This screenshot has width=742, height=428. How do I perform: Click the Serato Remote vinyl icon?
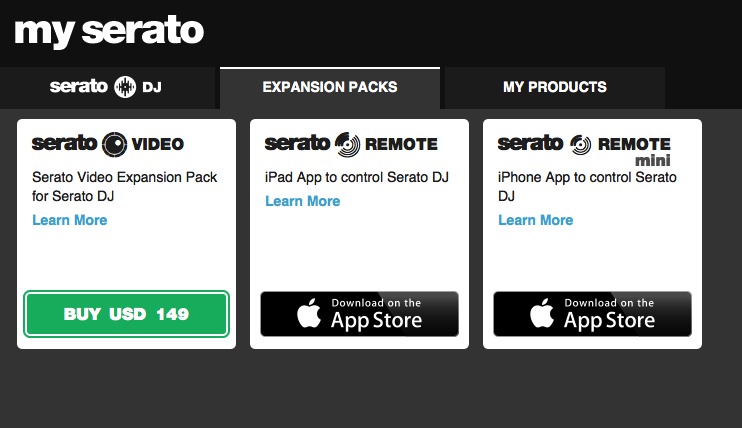(348, 144)
